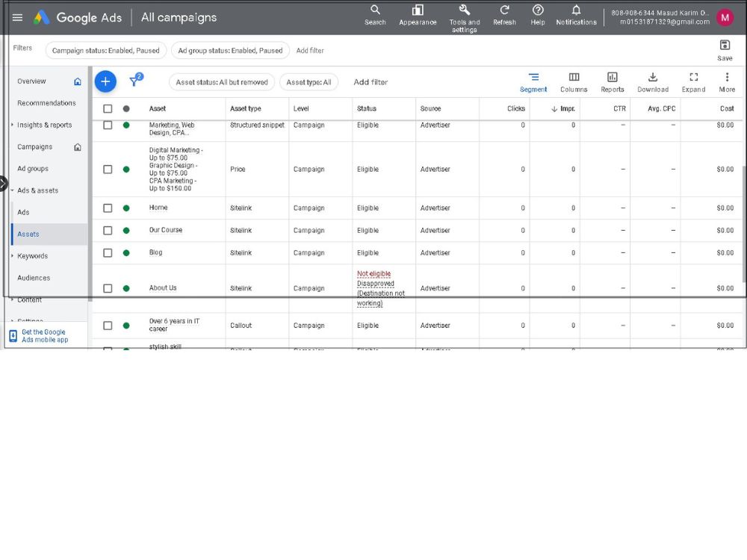Open Recommendations in sidebar
747x560 pixels.
coord(46,103)
